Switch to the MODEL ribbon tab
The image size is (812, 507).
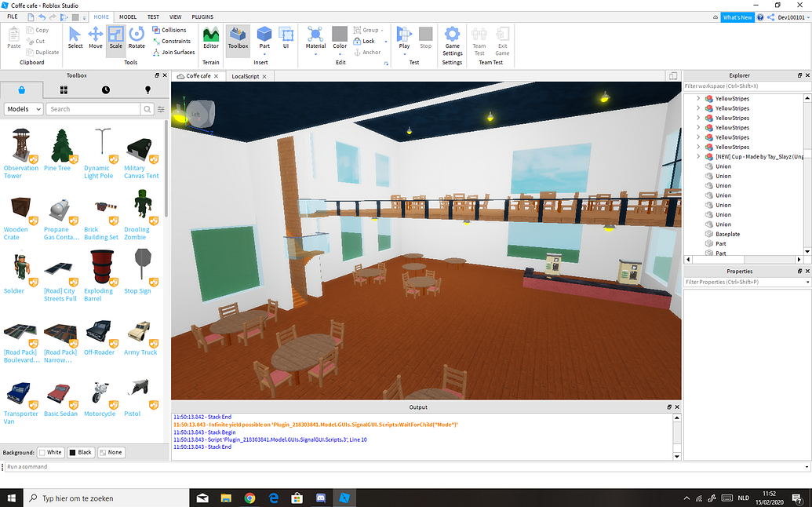pos(128,17)
